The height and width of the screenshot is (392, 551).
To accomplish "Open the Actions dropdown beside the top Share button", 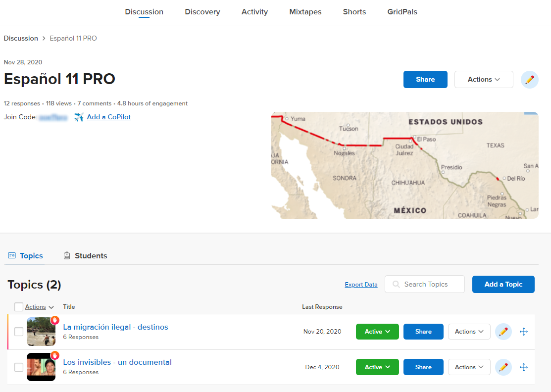I will pyautogui.click(x=483, y=79).
